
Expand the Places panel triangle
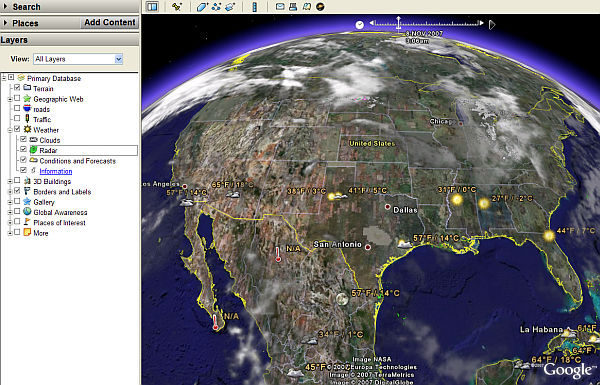pos(5,23)
